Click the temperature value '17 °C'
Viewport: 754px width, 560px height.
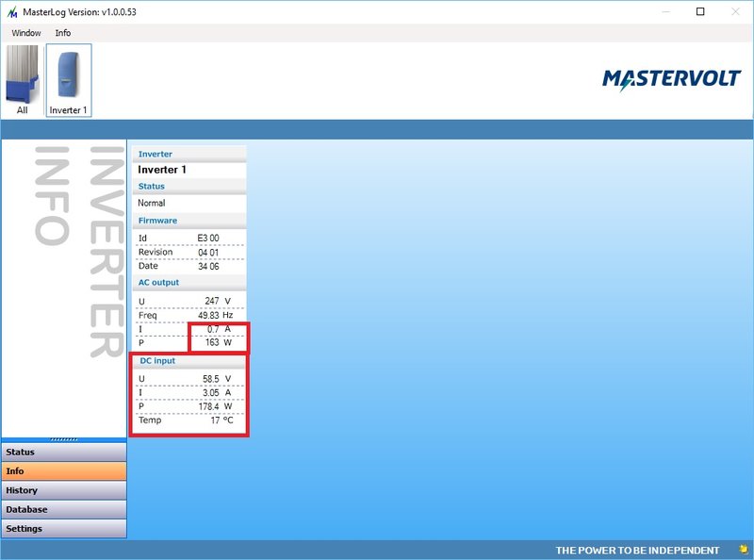pyautogui.click(x=221, y=420)
